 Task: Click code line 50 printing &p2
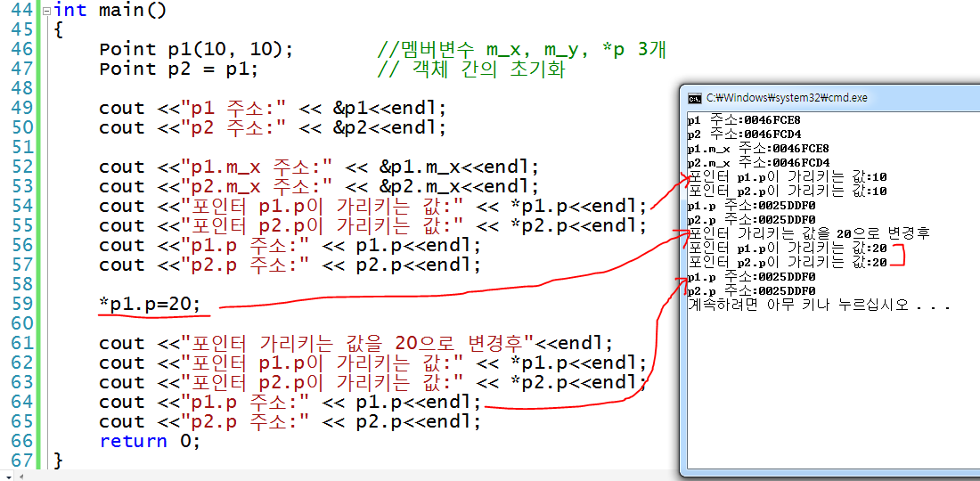[274, 128]
